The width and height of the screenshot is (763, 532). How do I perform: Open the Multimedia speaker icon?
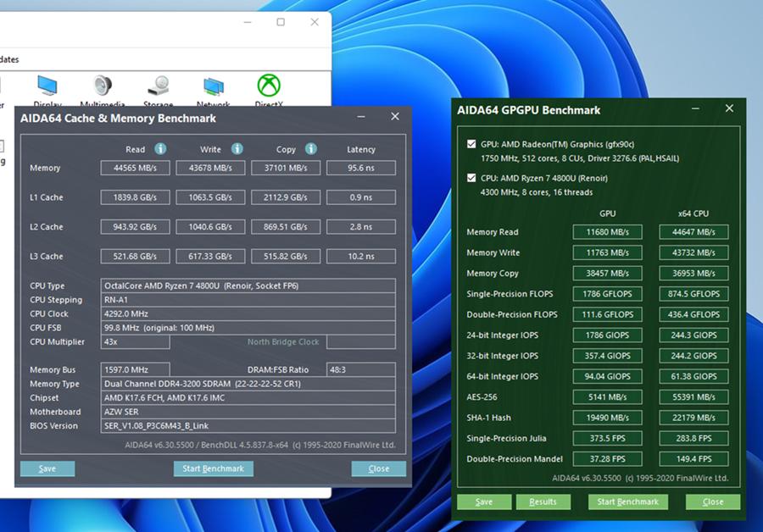[102, 86]
